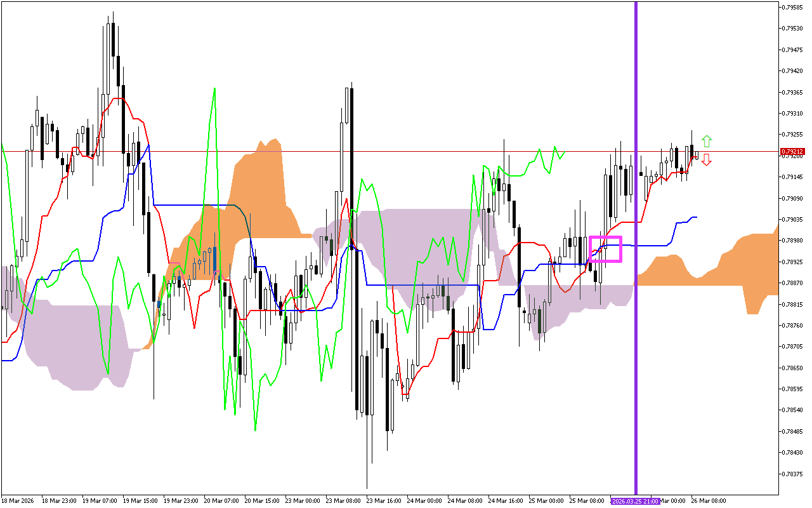
Task: Click the 0.78375 price scale label
Action: pos(793,474)
